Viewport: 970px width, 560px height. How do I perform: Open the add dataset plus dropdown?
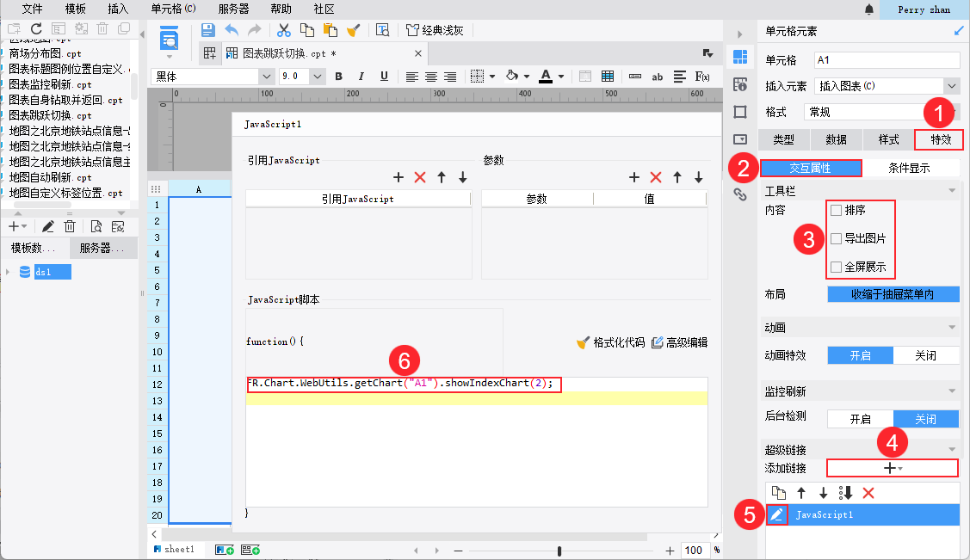click(17, 227)
